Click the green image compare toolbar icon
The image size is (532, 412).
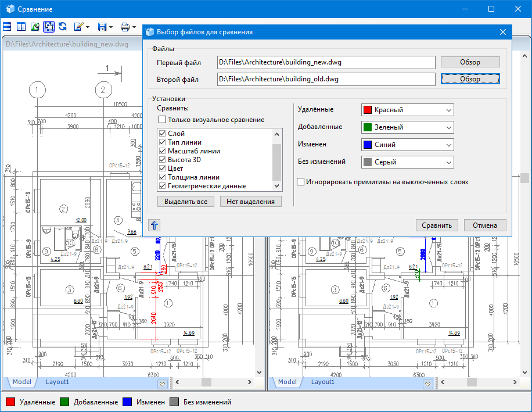coord(35,27)
